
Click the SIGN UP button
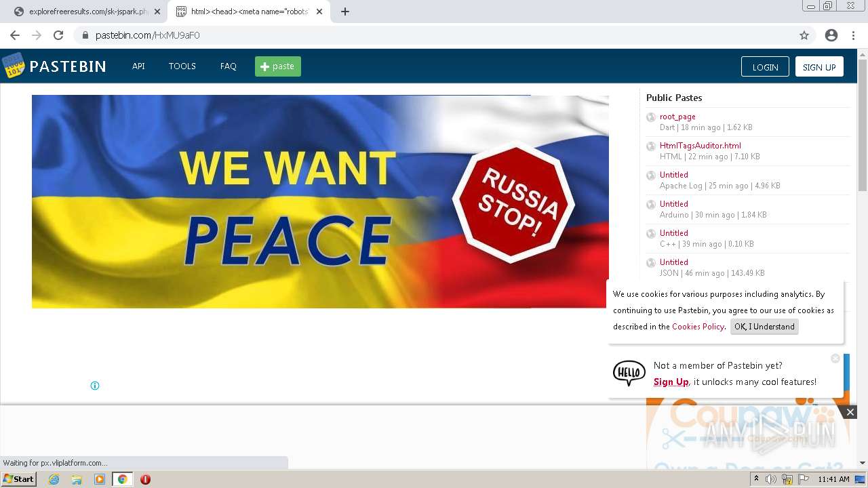tap(819, 66)
